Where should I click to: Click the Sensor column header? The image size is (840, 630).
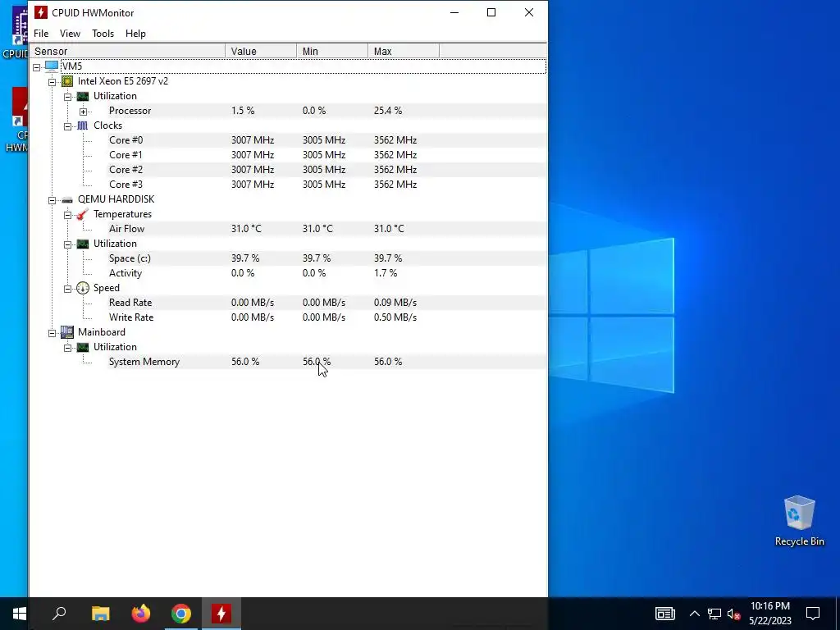point(127,52)
